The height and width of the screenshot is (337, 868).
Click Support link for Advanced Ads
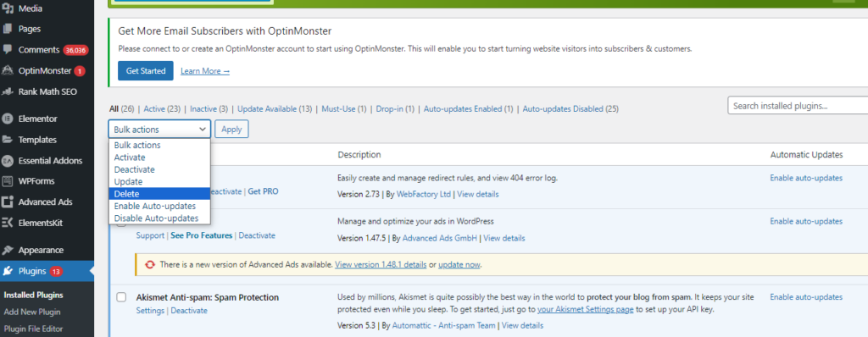(x=150, y=235)
